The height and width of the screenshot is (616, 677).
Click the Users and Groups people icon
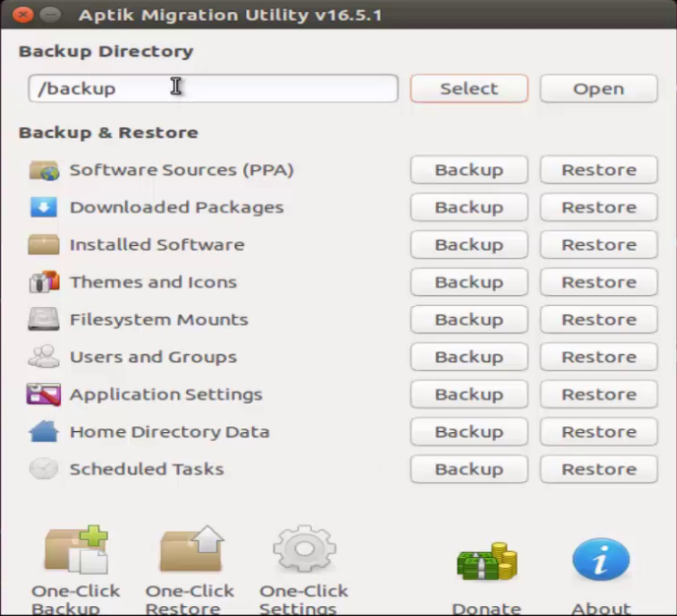coord(43,356)
